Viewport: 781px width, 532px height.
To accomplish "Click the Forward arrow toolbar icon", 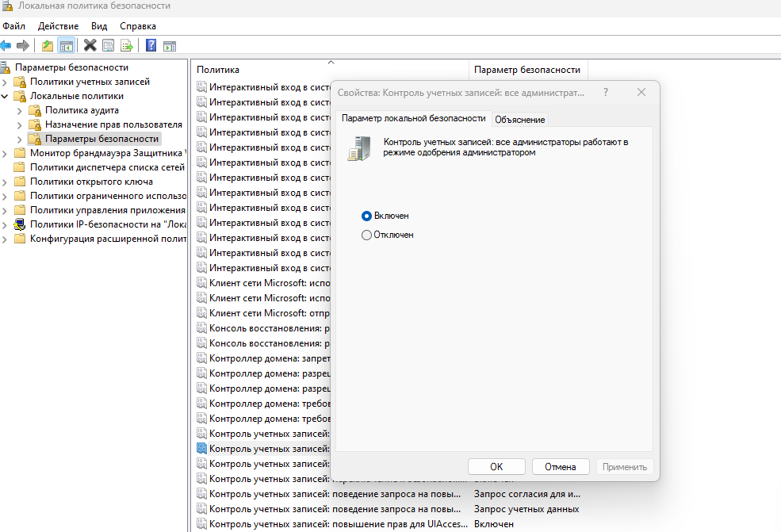I will pos(23,46).
